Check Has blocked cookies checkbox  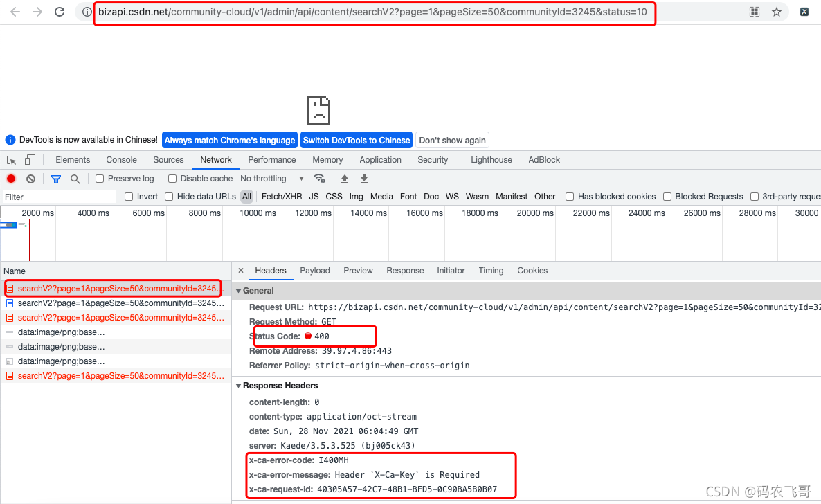tap(570, 197)
